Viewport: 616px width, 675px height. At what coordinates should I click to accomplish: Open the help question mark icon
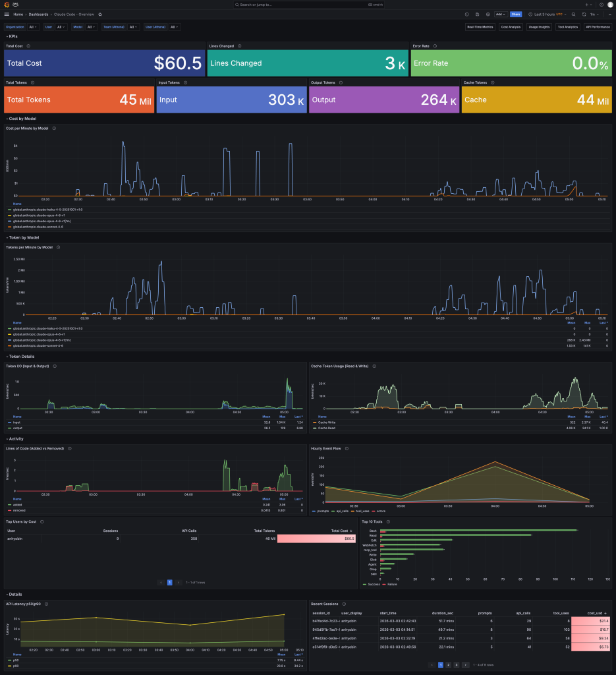tap(601, 5)
